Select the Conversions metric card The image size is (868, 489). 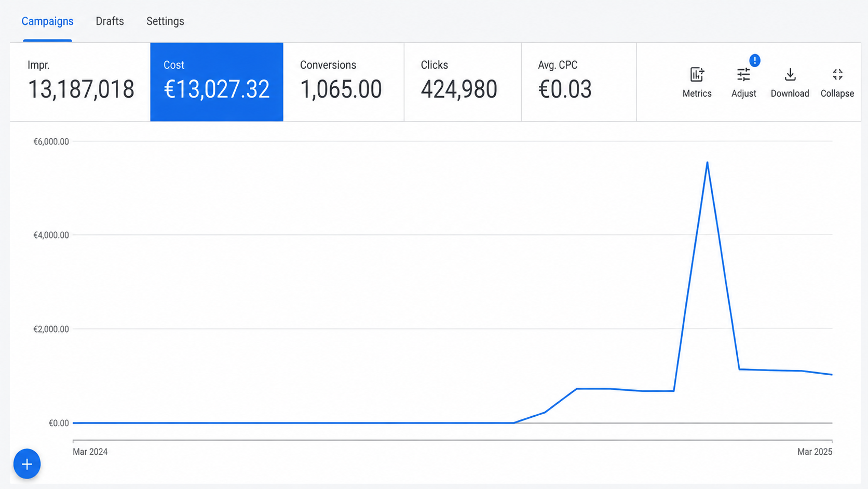click(344, 82)
